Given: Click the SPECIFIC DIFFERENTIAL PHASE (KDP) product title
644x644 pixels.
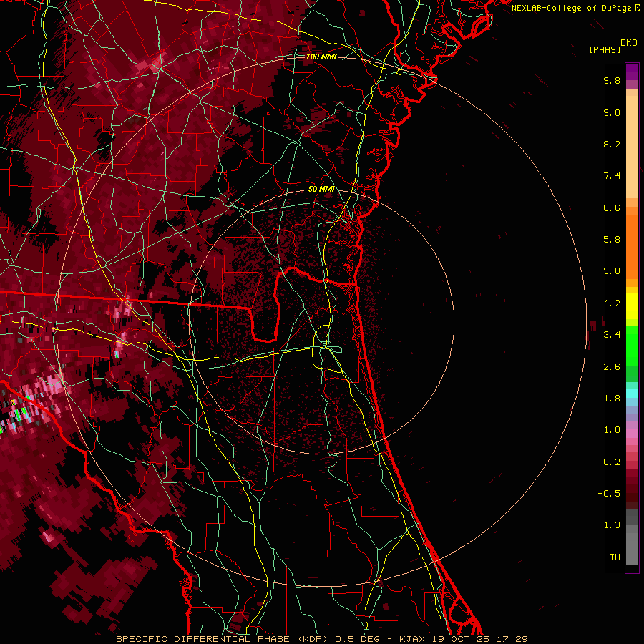Looking at the screenshot, I should click(x=223, y=639).
